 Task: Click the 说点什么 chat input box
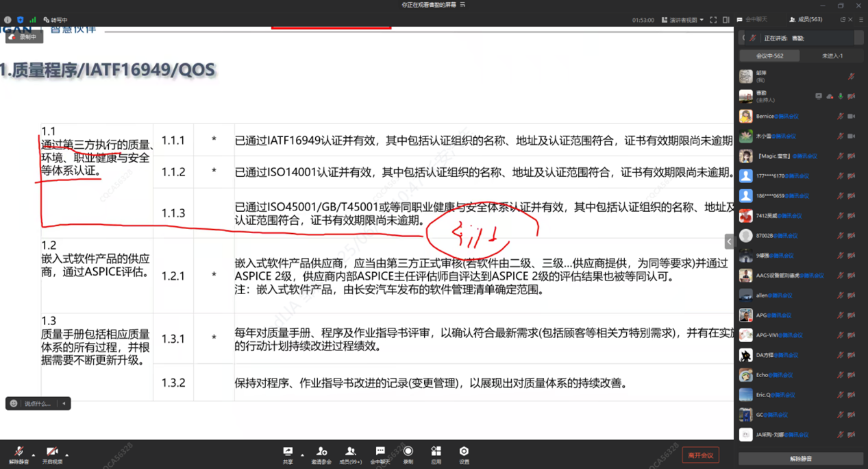point(38,404)
